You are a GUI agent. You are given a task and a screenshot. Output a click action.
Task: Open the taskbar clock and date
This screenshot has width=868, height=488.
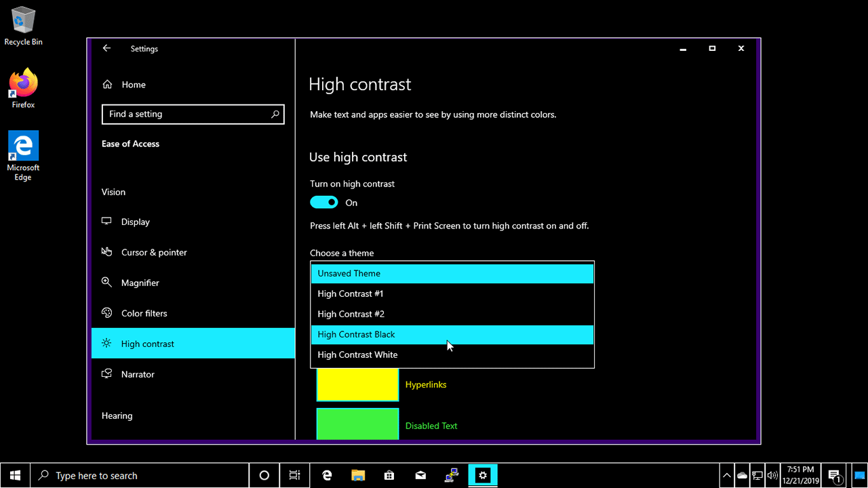(x=801, y=476)
